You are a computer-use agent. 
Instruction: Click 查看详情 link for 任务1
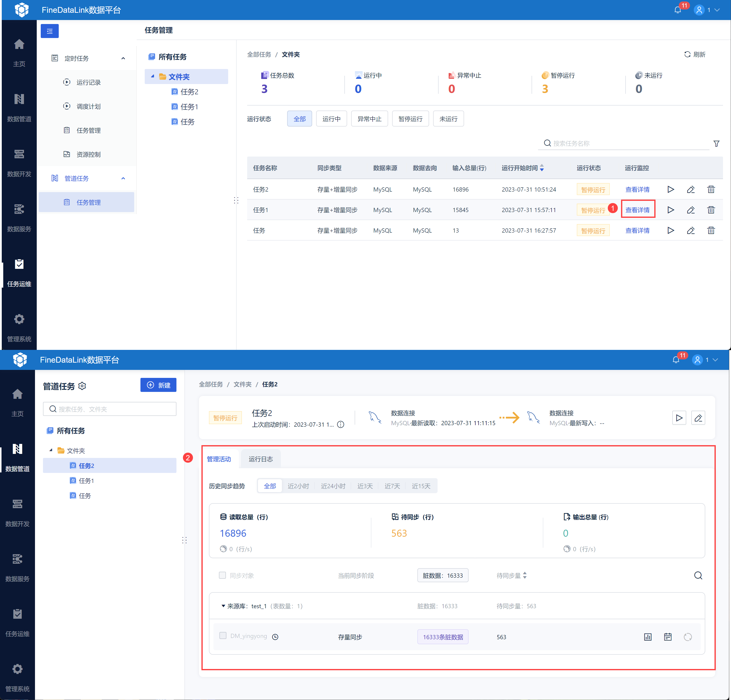point(637,210)
